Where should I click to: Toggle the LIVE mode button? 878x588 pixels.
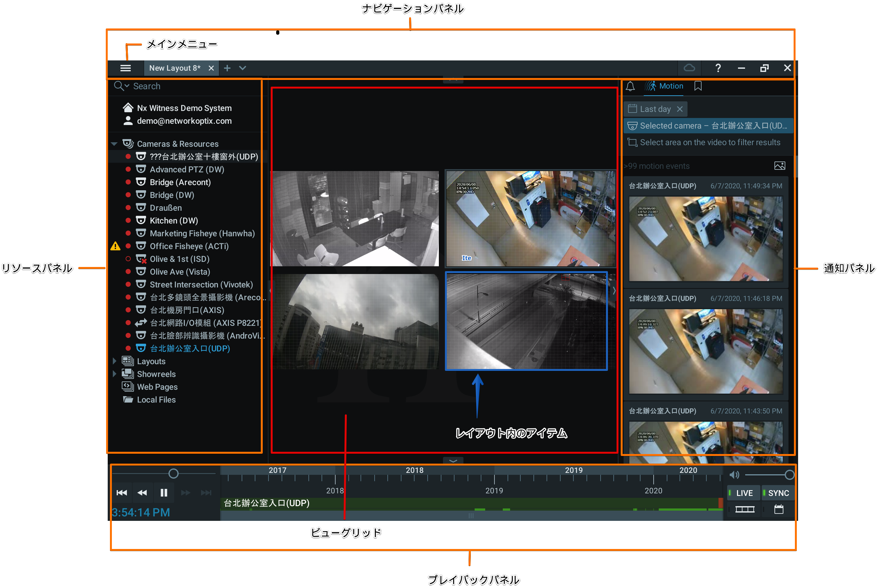click(744, 493)
